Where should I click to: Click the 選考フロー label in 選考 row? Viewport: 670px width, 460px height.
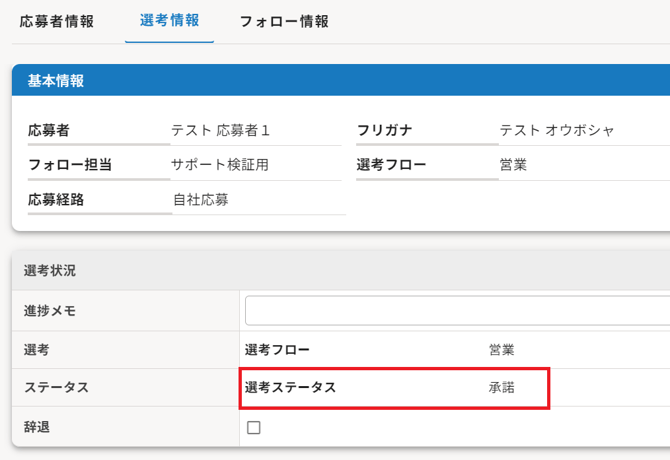click(x=277, y=350)
